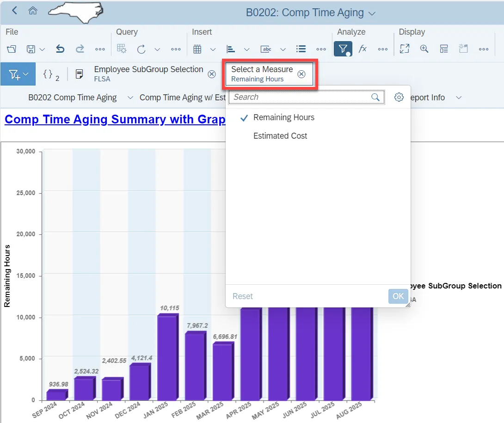Switch to B0202 Comp Time Aging tab
The height and width of the screenshot is (423, 504).
click(73, 98)
